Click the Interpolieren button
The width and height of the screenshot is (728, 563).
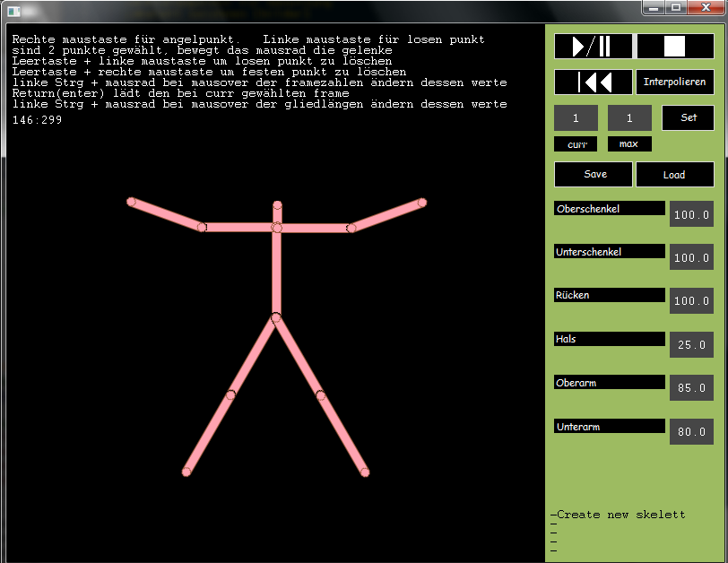[x=674, y=82]
